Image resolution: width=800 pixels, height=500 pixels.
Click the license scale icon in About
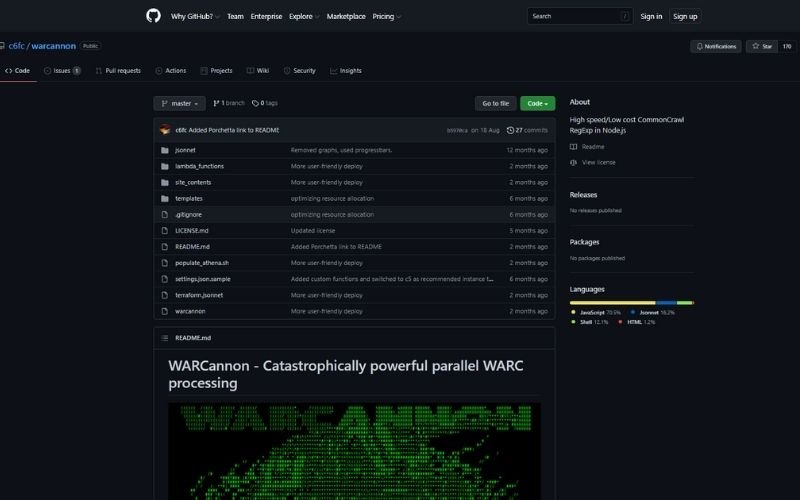tap(573, 162)
